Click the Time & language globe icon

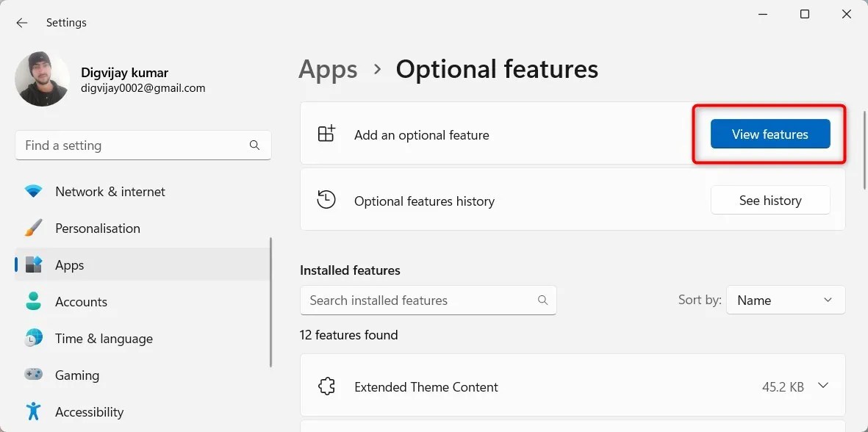[x=34, y=339]
